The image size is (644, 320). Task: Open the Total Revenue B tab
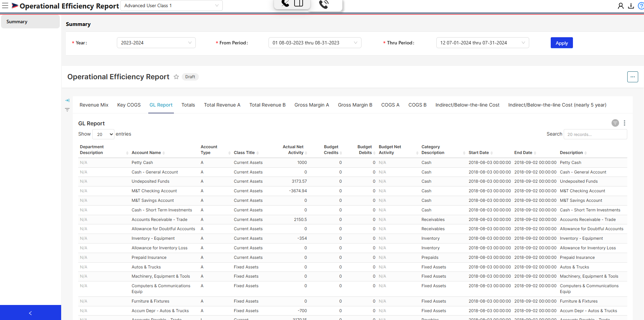pyautogui.click(x=268, y=105)
